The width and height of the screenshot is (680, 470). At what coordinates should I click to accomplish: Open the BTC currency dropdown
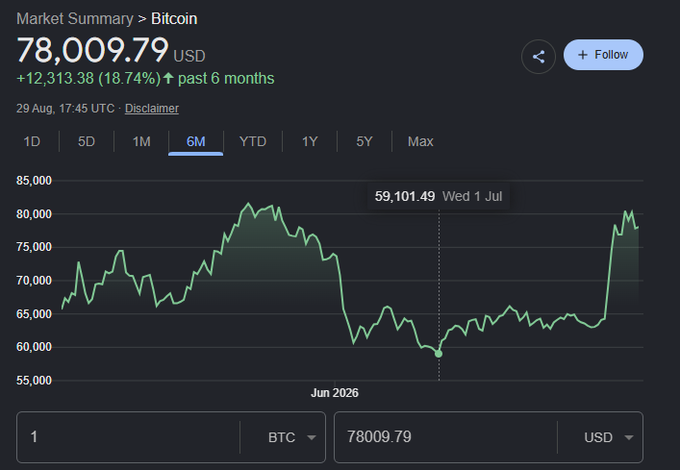(291, 437)
